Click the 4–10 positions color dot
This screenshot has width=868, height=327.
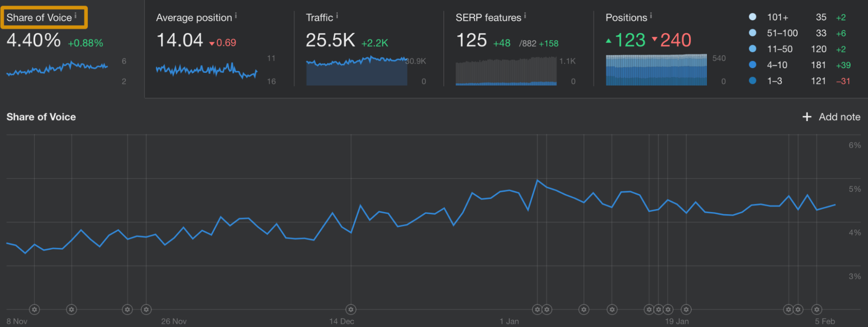[752, 65]
